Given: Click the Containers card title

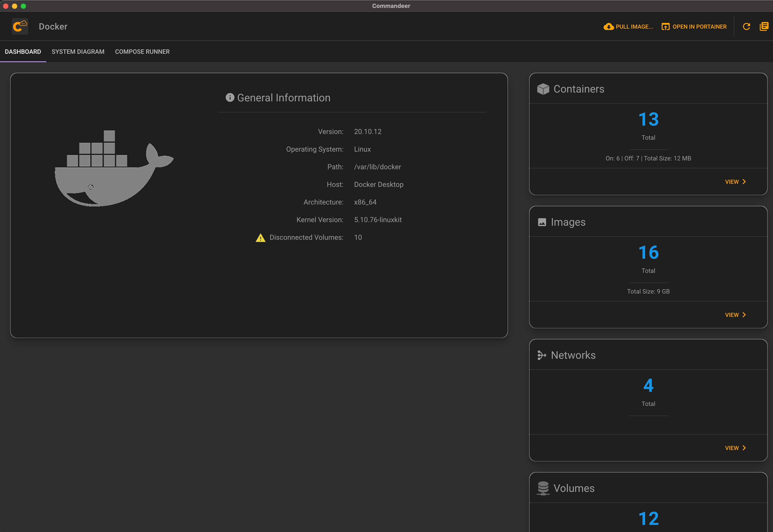Looking at the screenshot, I should coord(579,89).
